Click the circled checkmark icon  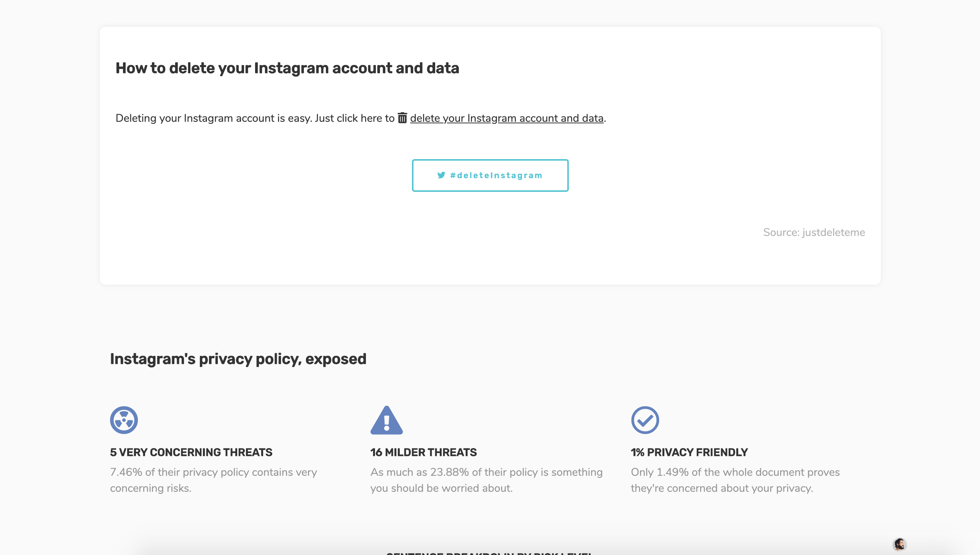[645, 420]
